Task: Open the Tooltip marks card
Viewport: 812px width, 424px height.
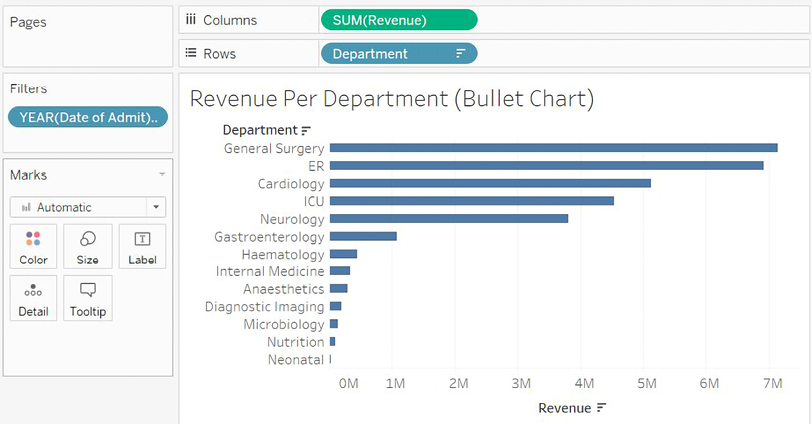Action: tap(87, 298)
